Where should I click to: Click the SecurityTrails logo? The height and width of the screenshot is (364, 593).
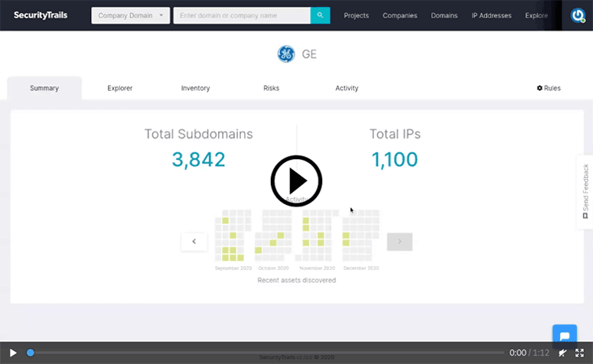pyautogui.click(x=41, y=15)
